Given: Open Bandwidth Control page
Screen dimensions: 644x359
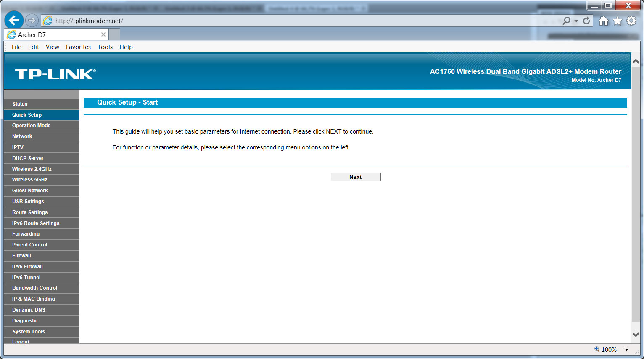Looking at the screenshot, I should pyautogui.click(x=42, y=288).
